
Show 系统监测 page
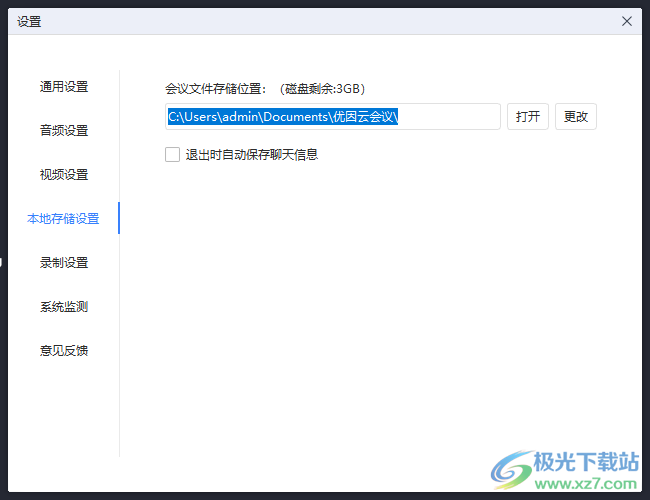[64, 307]
